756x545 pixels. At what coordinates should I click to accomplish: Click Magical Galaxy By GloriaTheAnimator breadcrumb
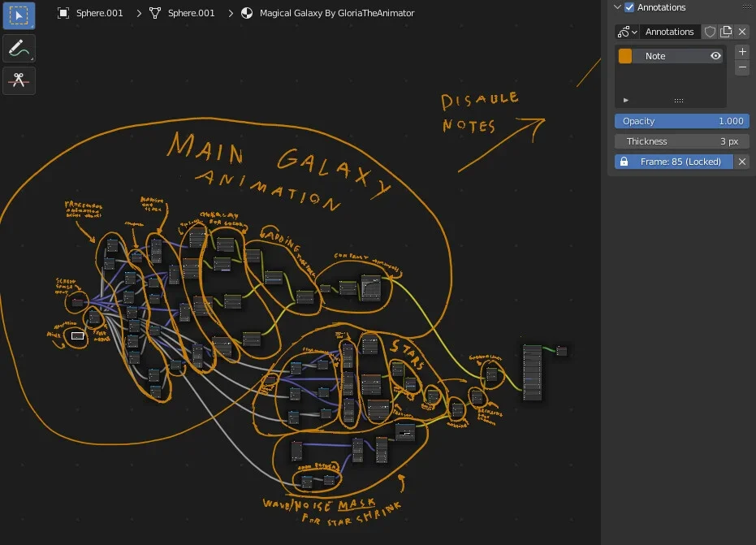click(x=335, y=12)
